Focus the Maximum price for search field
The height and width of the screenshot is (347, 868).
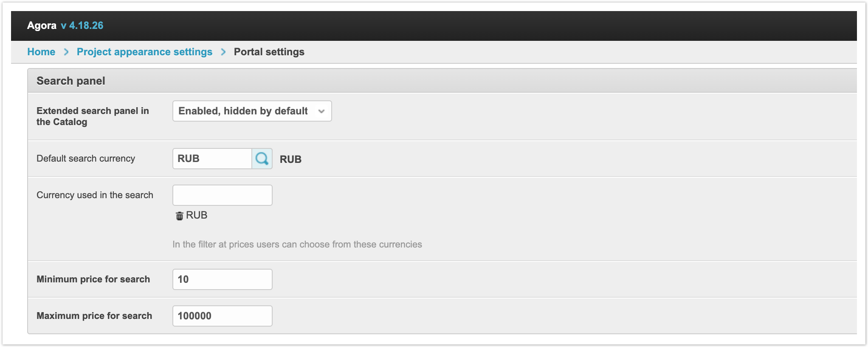click(222, 316)
